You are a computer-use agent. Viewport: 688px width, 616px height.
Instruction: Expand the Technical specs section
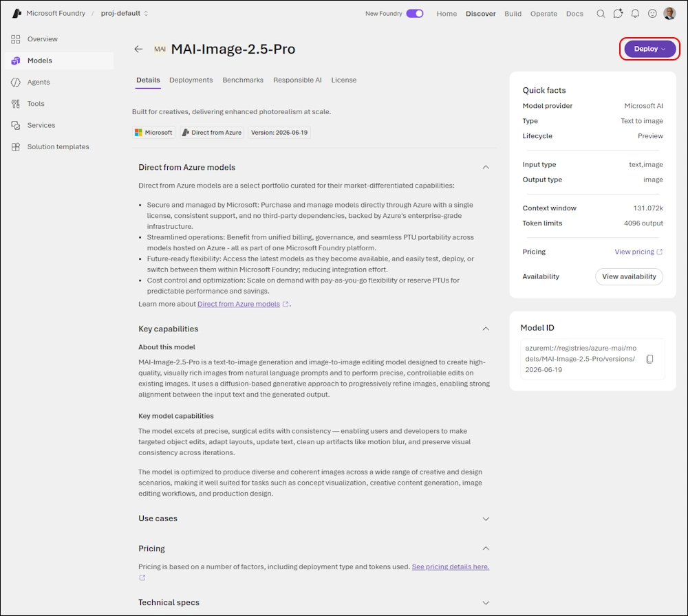[486, 603]
